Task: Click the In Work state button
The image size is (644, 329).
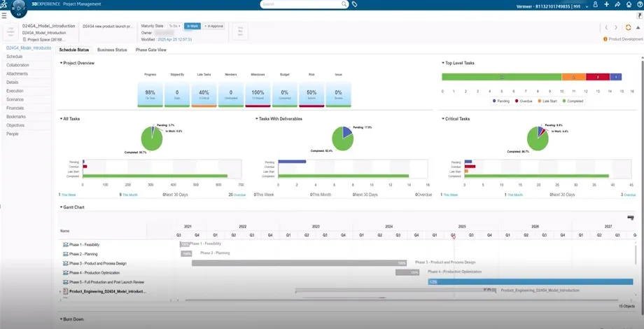Action: tap(192, 26)
